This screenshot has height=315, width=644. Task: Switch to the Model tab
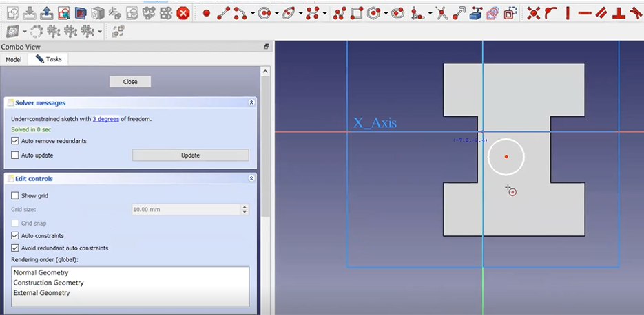coord(14,59)
